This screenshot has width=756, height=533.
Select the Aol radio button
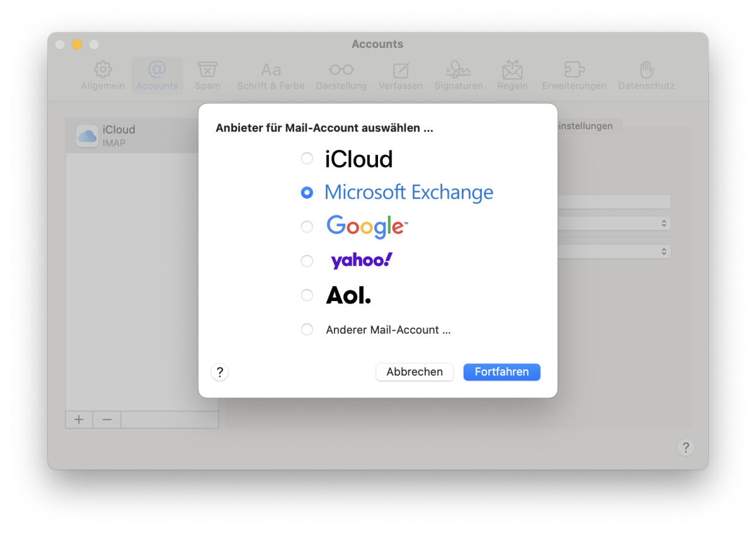coord(307,295)
